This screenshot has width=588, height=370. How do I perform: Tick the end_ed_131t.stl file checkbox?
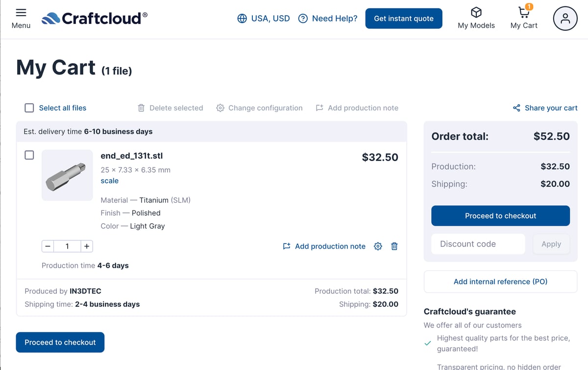tap(29, 155)
